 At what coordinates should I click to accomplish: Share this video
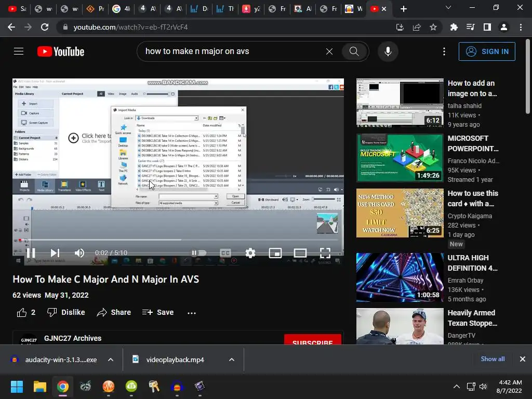114,312
